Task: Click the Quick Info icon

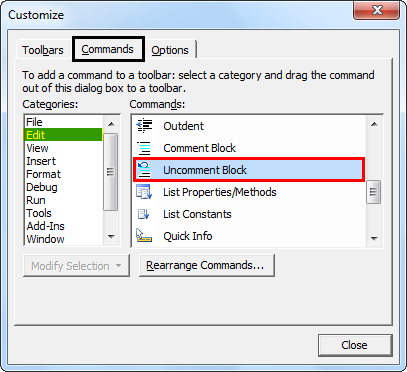Action: 144,235
